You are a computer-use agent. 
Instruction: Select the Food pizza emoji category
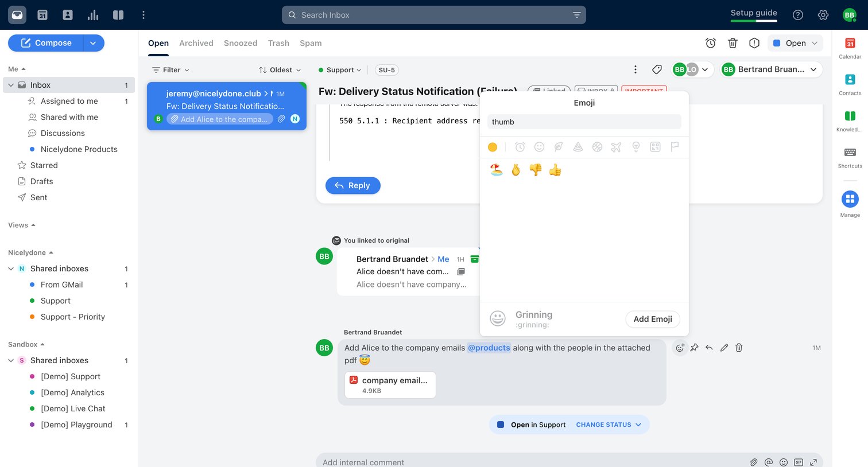tap(578, 147)
